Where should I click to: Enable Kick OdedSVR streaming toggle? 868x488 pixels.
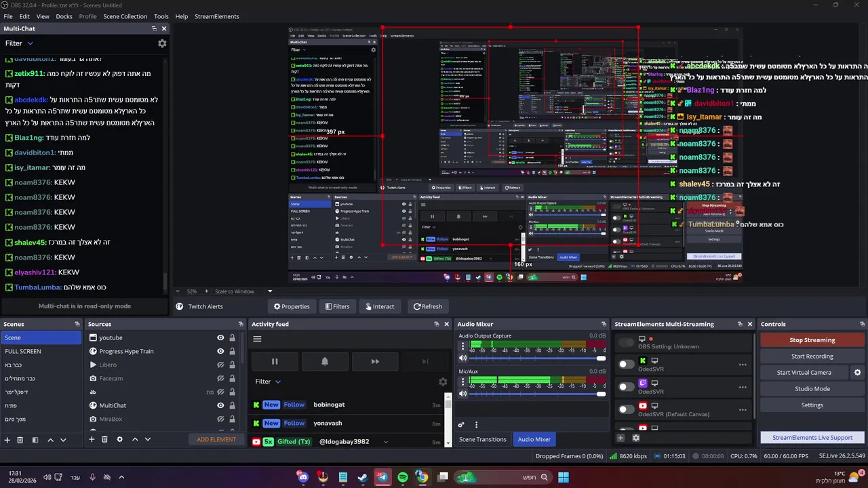[627, 365]
